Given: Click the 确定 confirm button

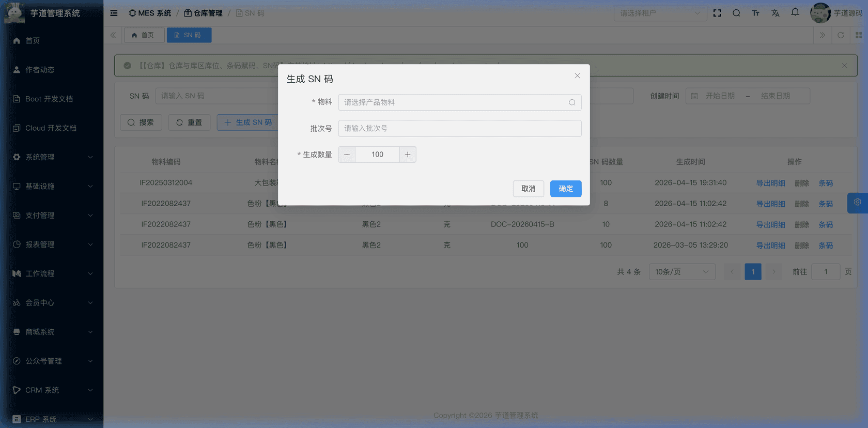Looking at the screenshot, I should click(565, 189).
